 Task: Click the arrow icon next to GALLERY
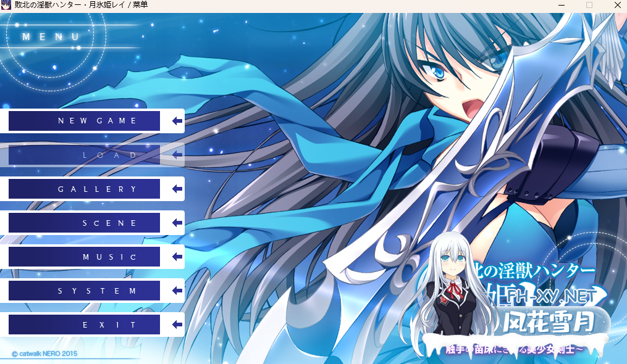tap(177, 189)
